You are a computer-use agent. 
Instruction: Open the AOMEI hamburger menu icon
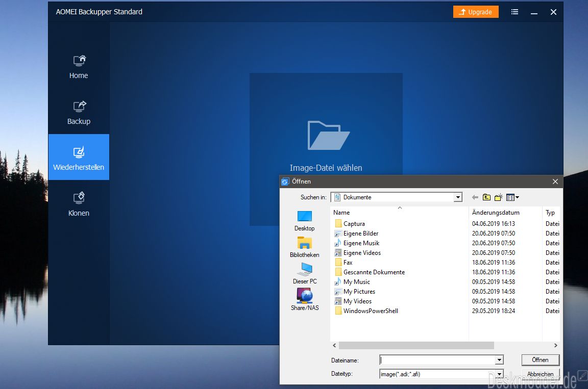point(515,12)
